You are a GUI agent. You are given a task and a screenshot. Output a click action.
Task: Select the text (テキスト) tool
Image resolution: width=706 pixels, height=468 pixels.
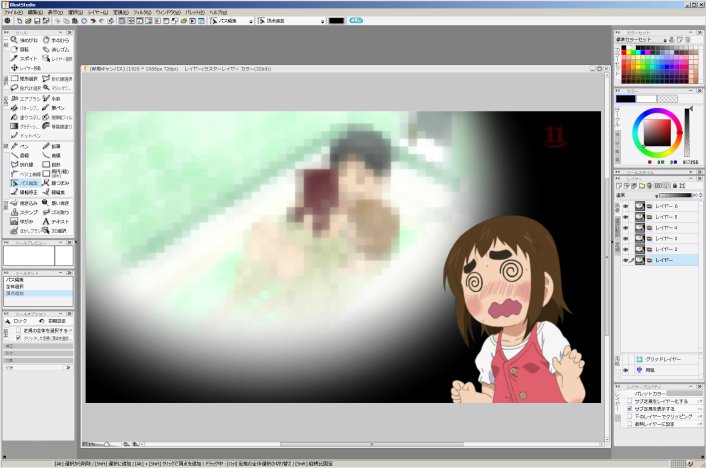tap(56, 222)
